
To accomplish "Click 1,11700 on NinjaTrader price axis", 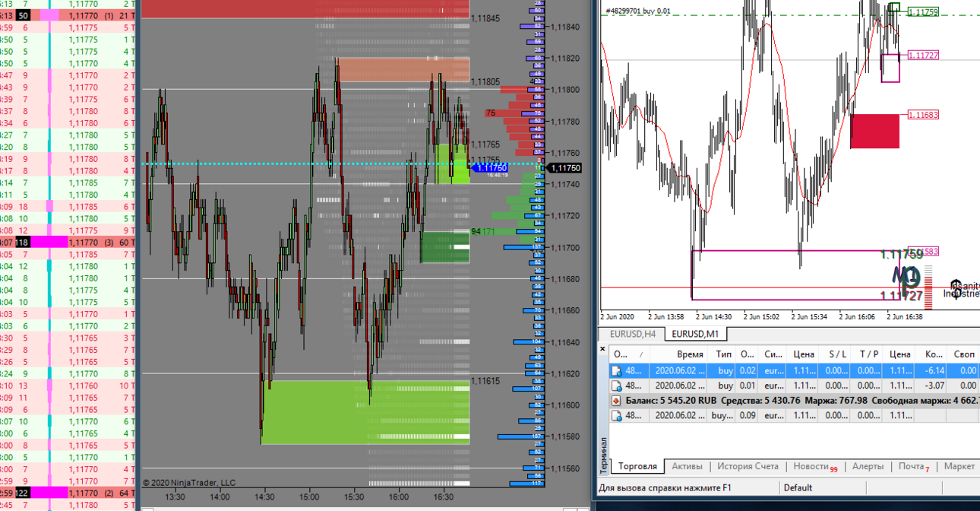I will [565, 248].
